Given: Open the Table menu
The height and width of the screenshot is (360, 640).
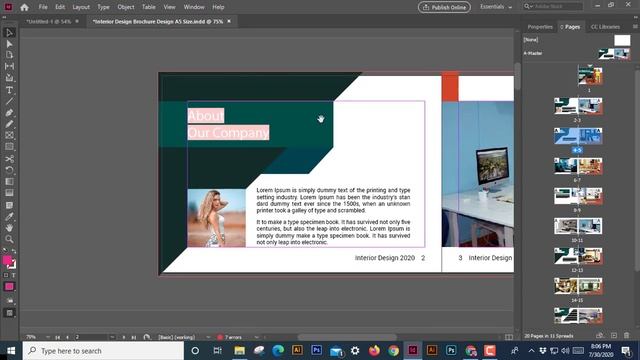Looking at the screenshot, I should tap(149, 7).
